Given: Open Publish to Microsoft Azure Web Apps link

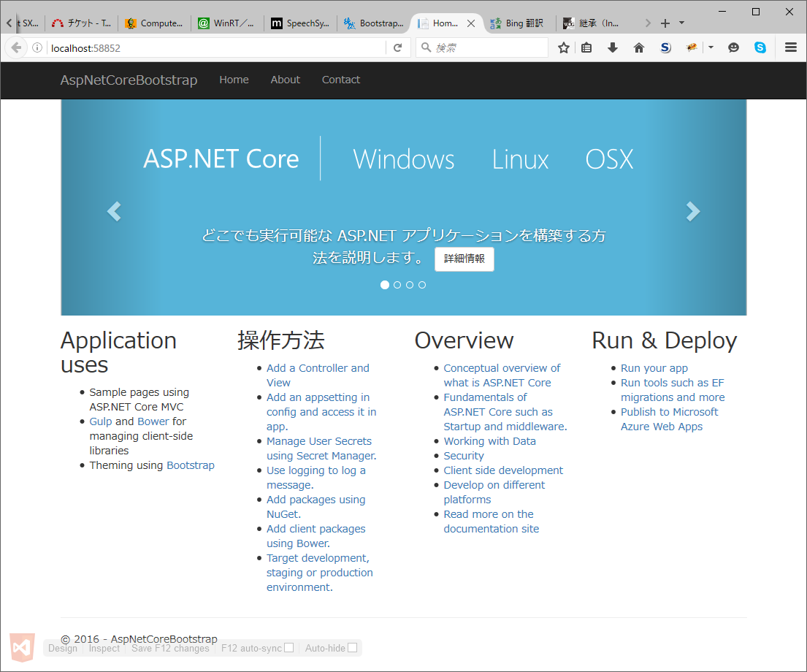Looking at the screenshot, I should [669, 419].
